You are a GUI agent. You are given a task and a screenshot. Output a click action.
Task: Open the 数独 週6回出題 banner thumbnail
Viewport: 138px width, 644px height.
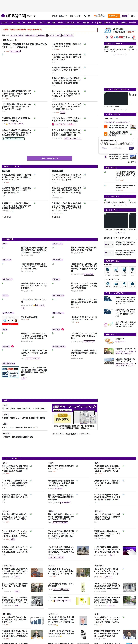[10, 372]
